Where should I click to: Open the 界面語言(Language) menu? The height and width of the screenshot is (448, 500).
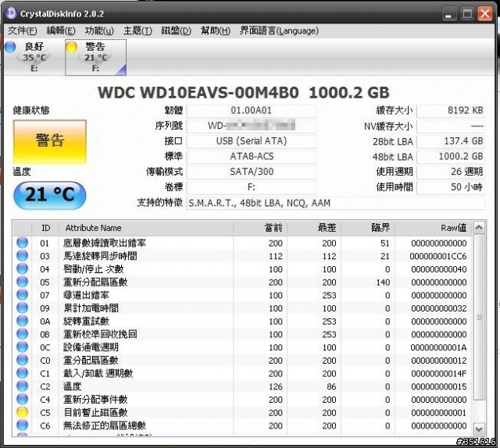[279, 30]
